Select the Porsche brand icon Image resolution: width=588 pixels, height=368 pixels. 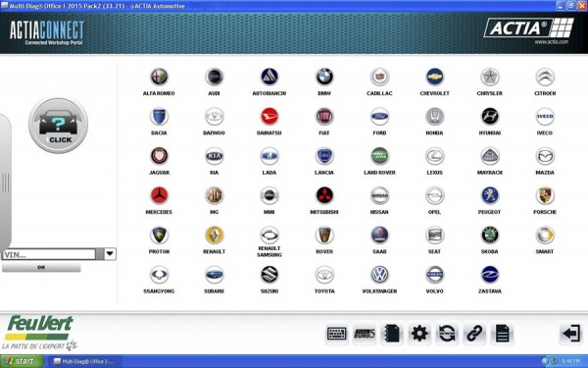click(x=545, y=195)
